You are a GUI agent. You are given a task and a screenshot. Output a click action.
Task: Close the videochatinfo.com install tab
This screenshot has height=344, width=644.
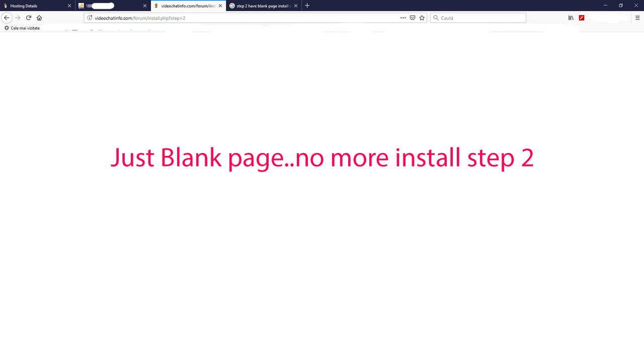coord(220,6)
